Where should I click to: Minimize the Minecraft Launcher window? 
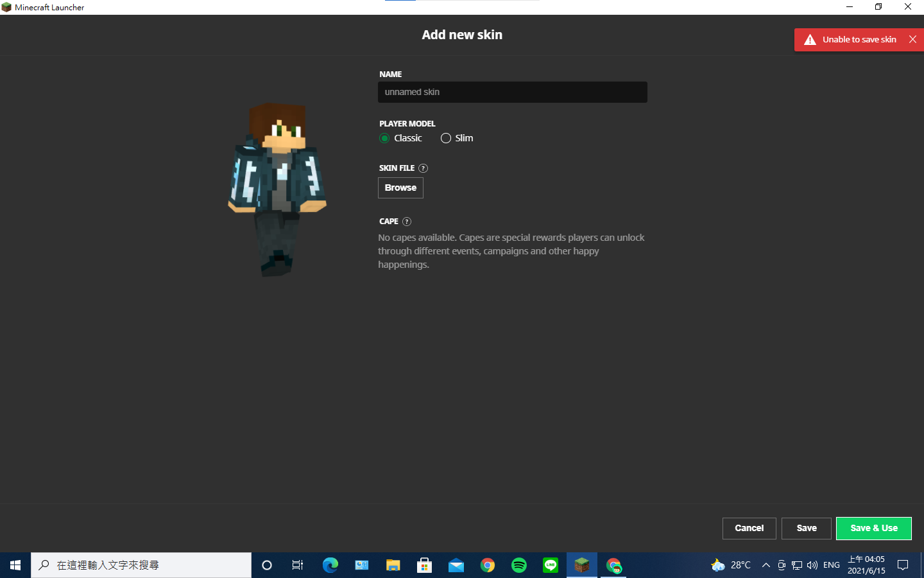pyautogui.click(x=850, y=7)
